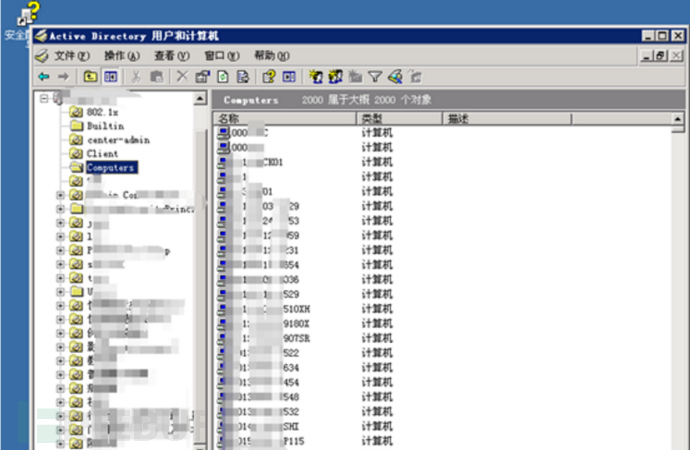
Task: Click the Delete X toolbar icon
Action: coord(181,76)
